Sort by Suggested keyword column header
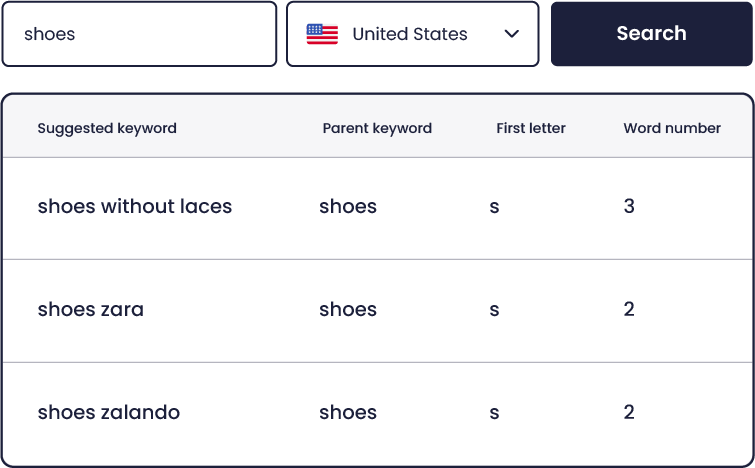The image size is (755, 468). point(107,128)
